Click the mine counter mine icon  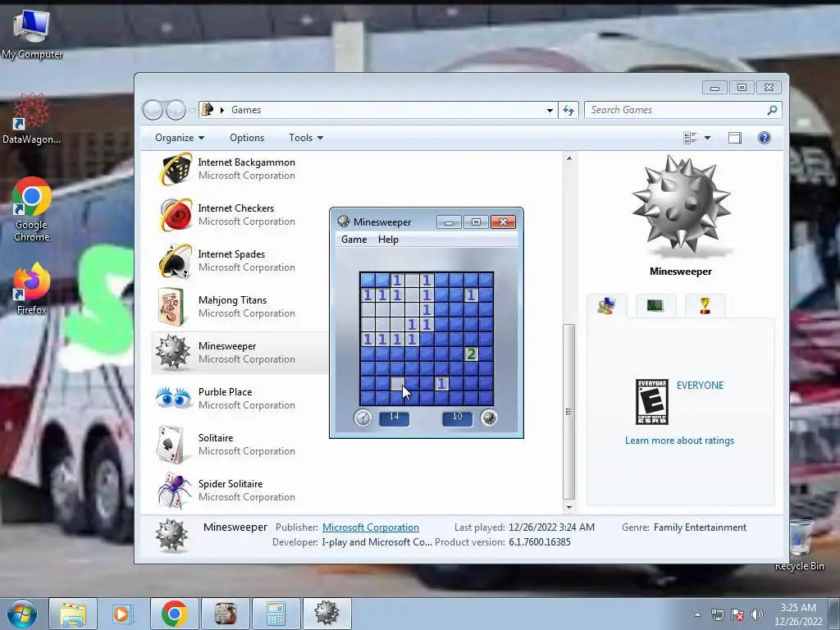coord(489,418)
